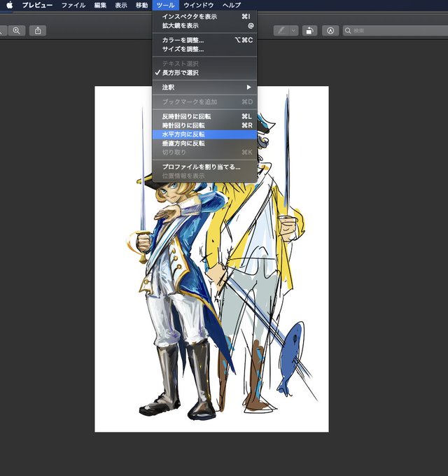Choose 垂直方向に反転
This screenshot has width=448, height=476.
click(x=204, y=143)
